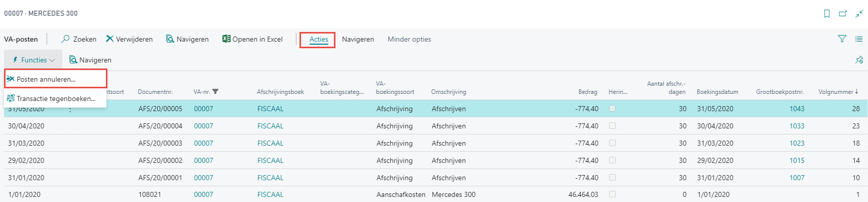Open VA-nr. column filter dropdown
This screenshot has width=868, height=202.
coord(215,92)
